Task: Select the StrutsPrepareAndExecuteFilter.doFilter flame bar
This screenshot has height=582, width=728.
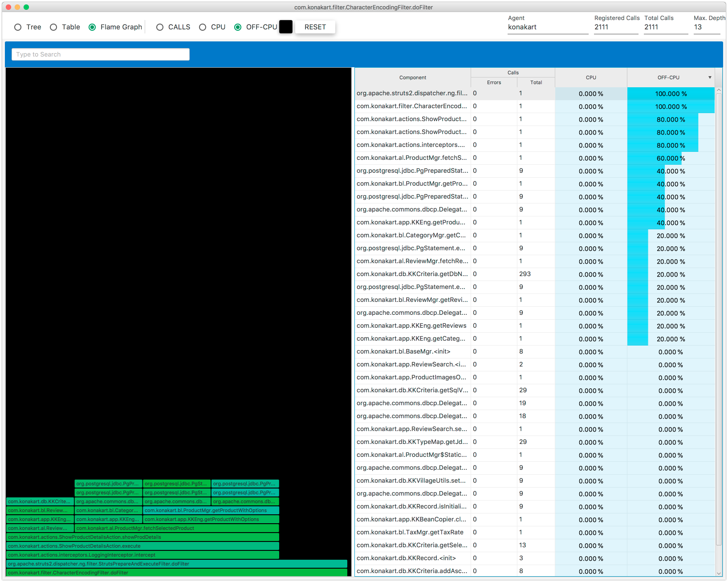Action: [x=177, y=564]
